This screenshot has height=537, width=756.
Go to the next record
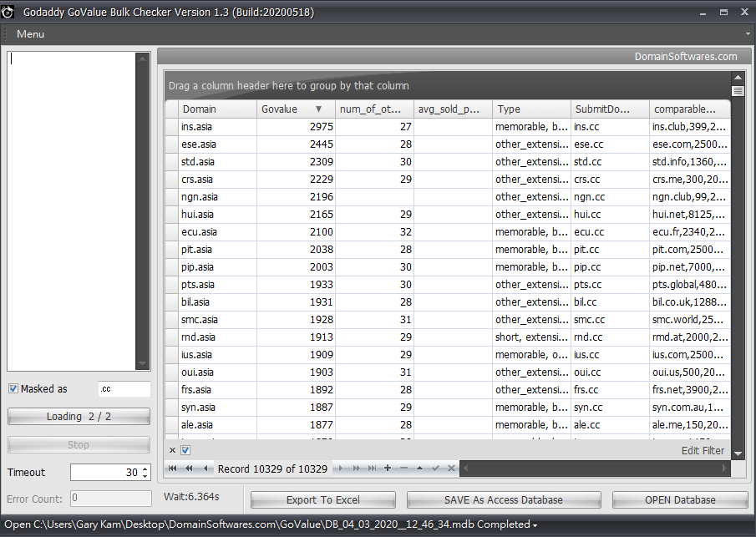340,468
